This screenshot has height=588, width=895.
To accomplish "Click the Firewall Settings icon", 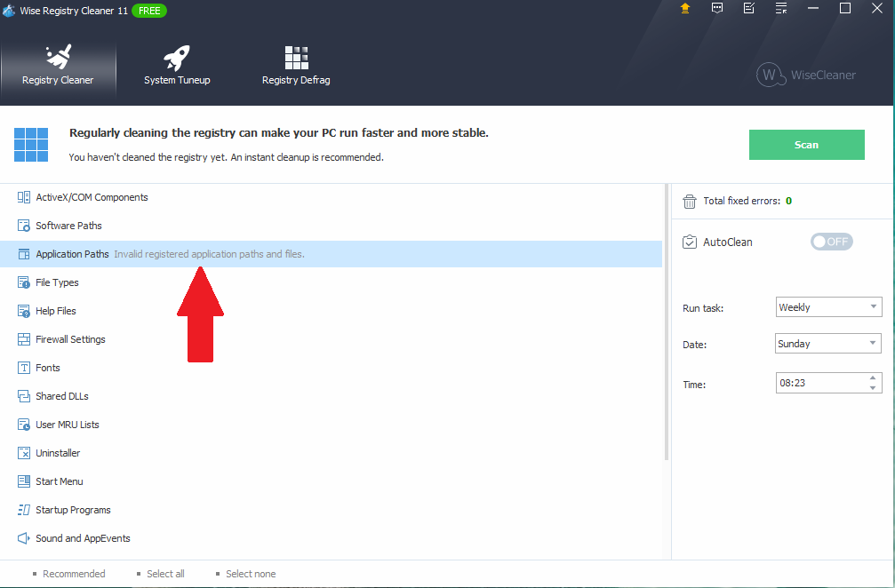I will (x=23, y=339).
